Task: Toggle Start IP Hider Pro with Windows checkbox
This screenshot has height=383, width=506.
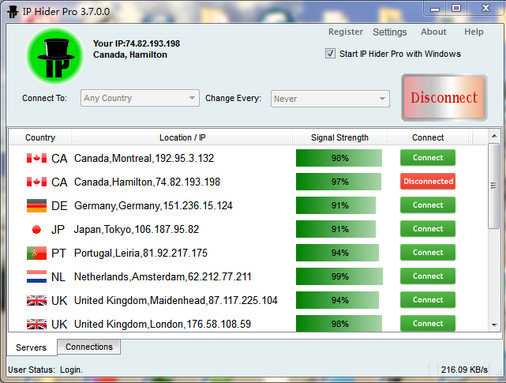Action: pos(330,54)
